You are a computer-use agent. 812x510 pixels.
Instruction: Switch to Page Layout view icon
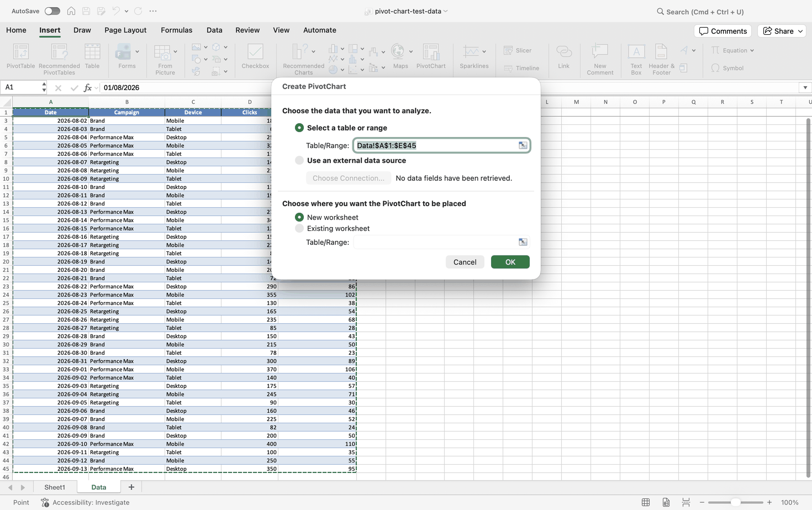666,502
